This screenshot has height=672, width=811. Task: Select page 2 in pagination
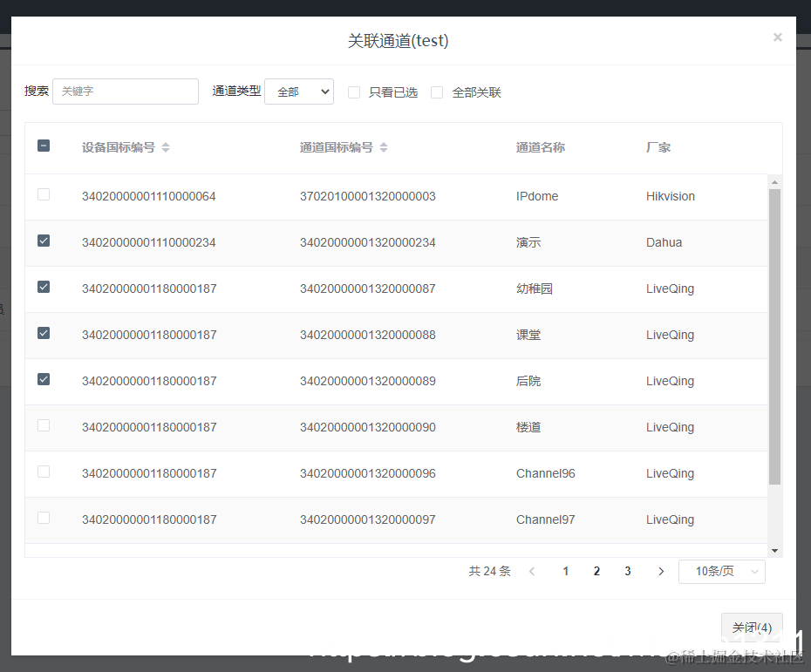[x=596, y=571]
